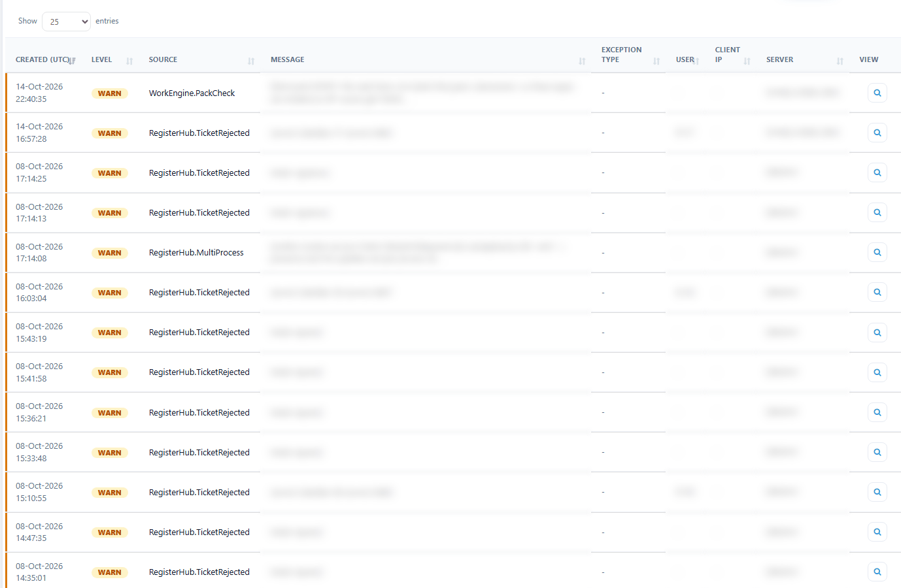Inspect the RegisterHub.MultiProcess warning row
The height and width of the screenshot is (588, 901).
(x=877, y=252)
